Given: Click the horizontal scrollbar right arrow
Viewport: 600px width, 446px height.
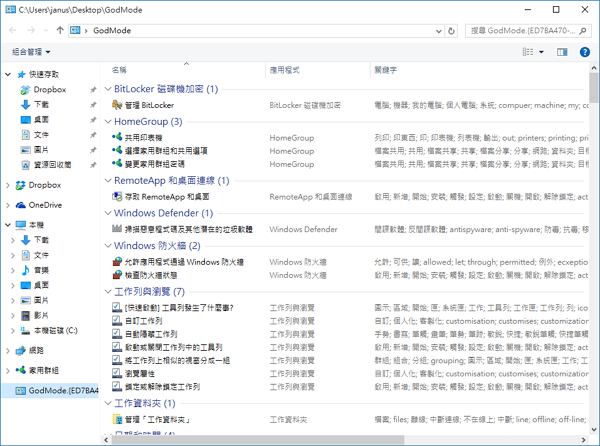Looking at the screenshot, I should [584, 440].
